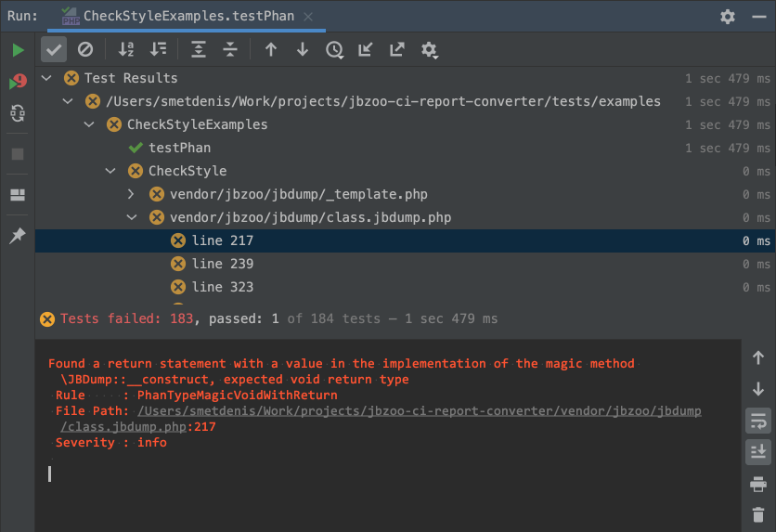Select class.jbdump.php test file row
This screenshot has height=532, width=776.
point(405,218)
